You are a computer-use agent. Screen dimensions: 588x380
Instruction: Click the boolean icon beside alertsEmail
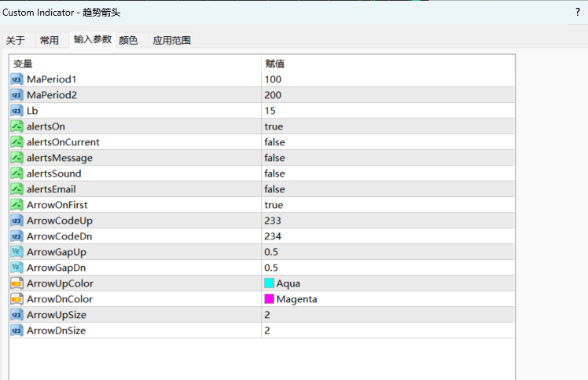(x=17, y=189)
